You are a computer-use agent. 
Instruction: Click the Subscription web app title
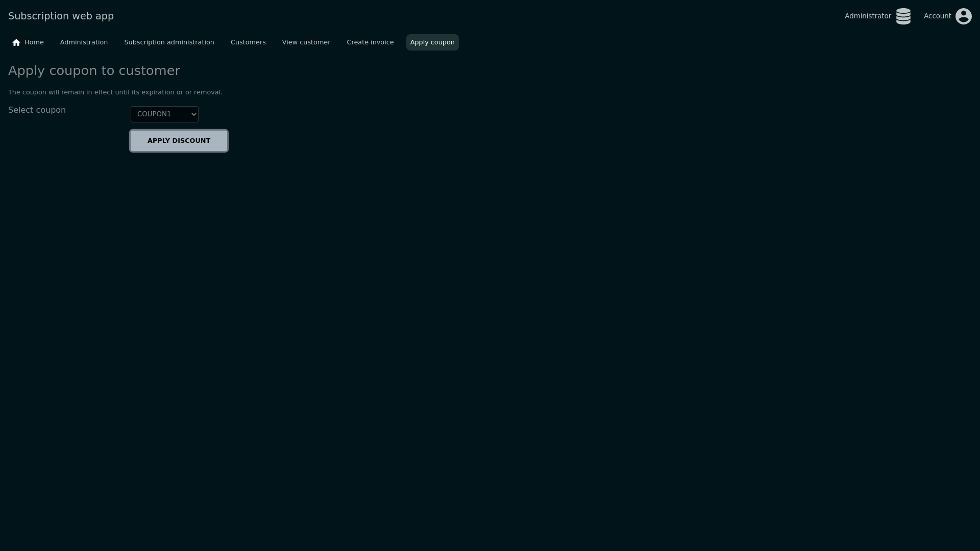tap(61, 16)
